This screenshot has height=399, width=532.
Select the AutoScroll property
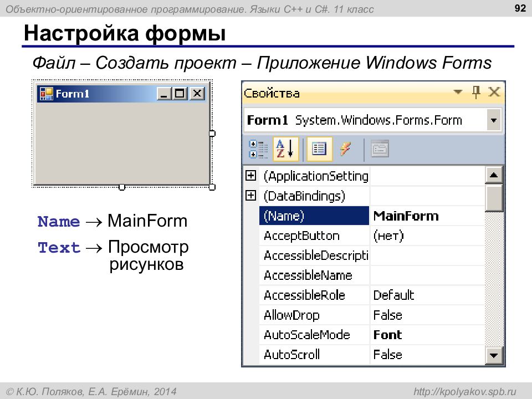tap(314, 355)
